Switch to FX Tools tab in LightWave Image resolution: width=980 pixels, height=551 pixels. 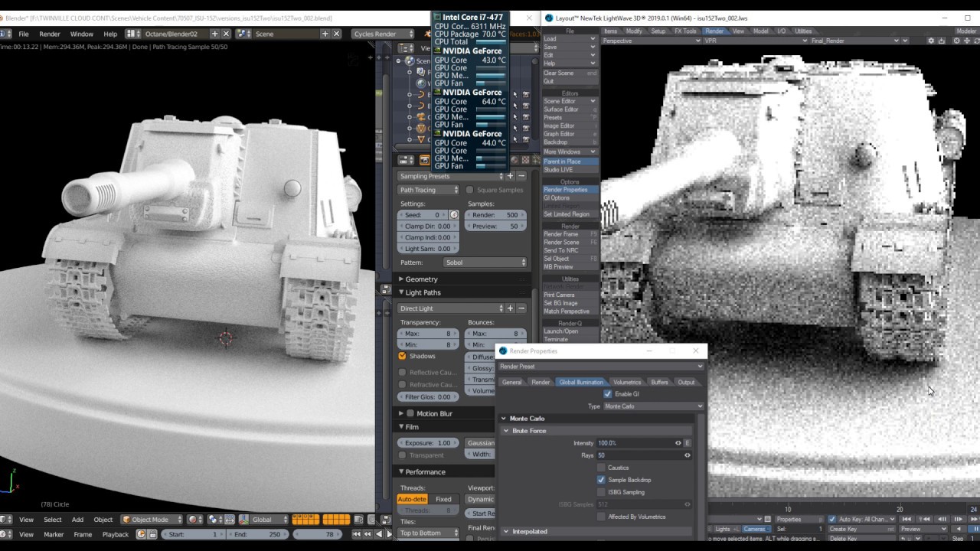(685, 31)
